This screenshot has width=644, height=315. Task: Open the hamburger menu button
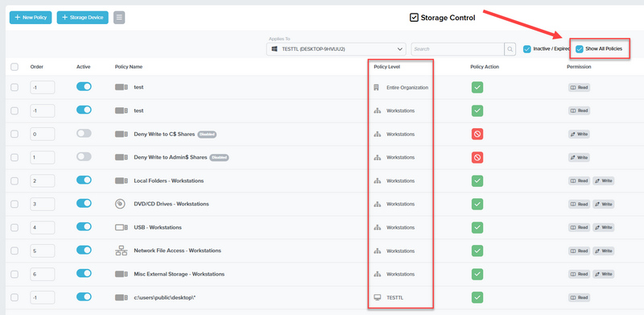click(119, 18)
